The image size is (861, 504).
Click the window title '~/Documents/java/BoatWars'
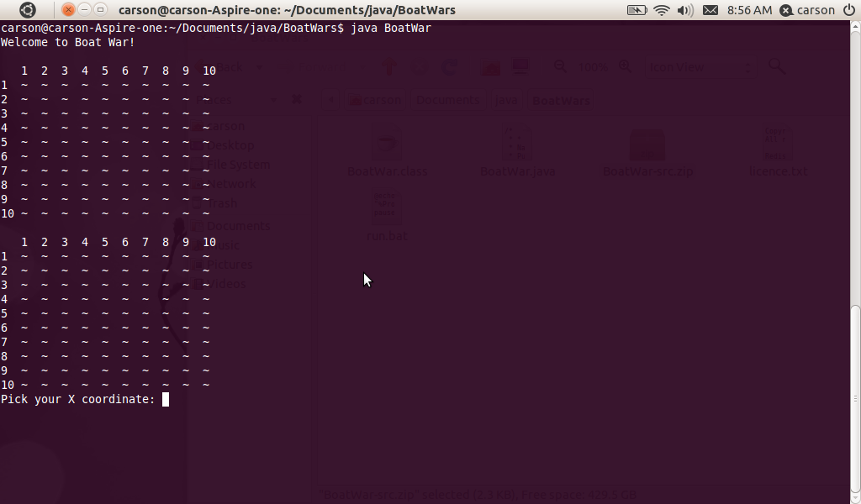(x=370, y=10)
